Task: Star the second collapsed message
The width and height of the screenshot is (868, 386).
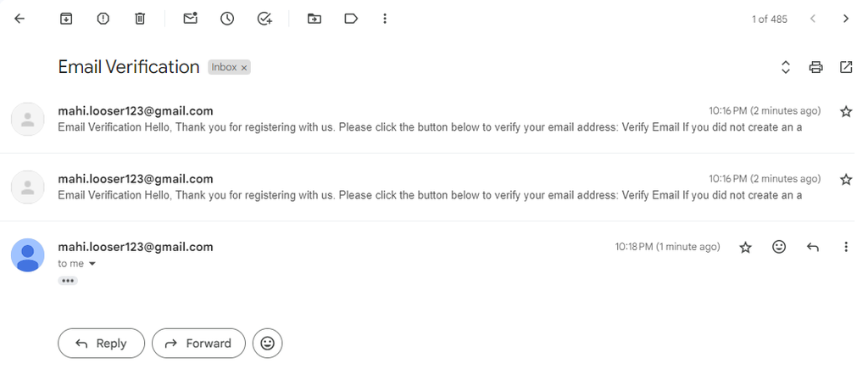Action: click(x=845, y=179)
